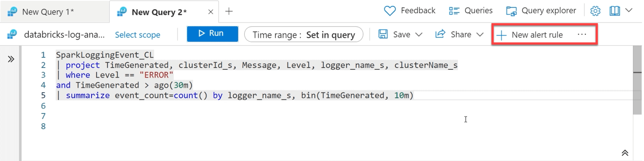The width and height of the screenshot is (644, 161).
Task: Click ago(30m) on line 4
Action: 173,85
